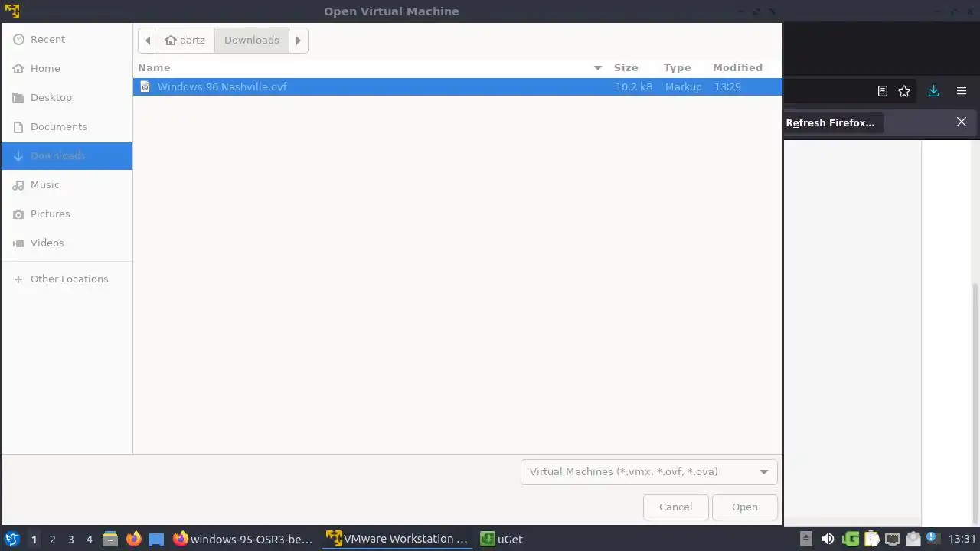This screenshot has height=551, width=980.
Task: Click the Open button
Action: (x=744, y=507)
